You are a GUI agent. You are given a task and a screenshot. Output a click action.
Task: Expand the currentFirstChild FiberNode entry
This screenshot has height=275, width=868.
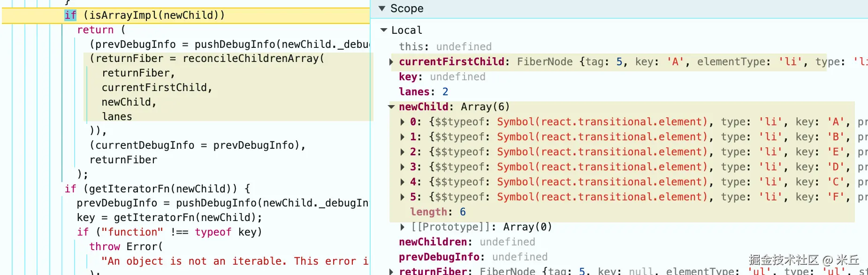pyautogui.click(x=391, y=62)
